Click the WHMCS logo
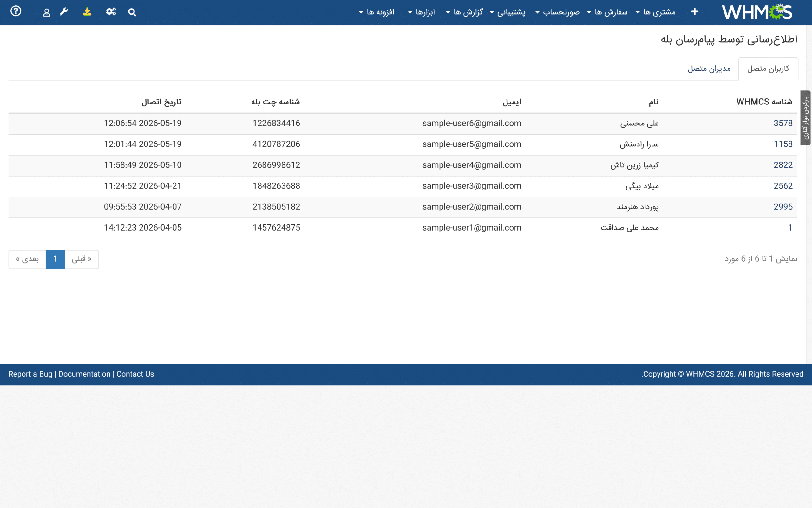 click(x=757, y=12)
